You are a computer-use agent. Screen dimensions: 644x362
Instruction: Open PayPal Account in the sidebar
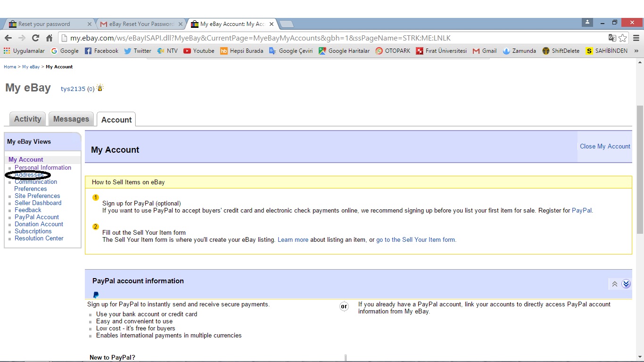click(37, 217)
